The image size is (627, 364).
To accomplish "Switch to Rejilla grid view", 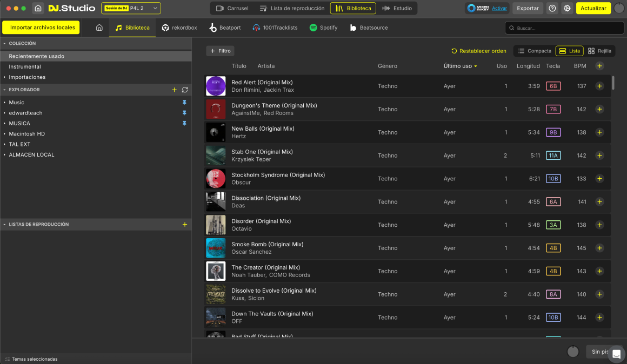I will 599,51.
